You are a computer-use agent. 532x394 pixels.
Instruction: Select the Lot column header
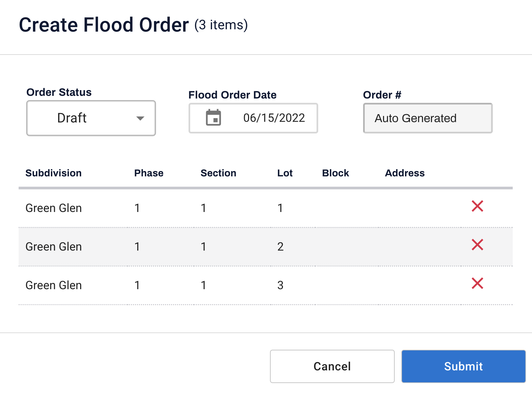tap(285, 173)
